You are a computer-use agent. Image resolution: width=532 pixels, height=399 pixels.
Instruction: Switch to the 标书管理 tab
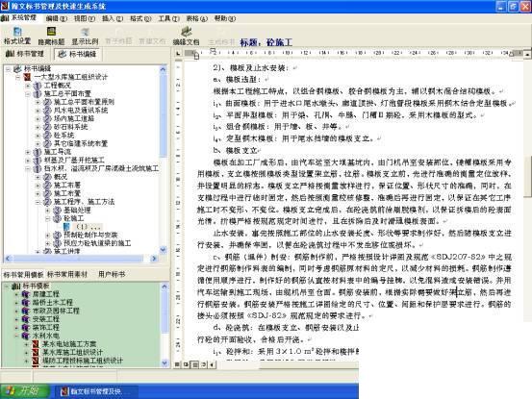click(25, 54)
